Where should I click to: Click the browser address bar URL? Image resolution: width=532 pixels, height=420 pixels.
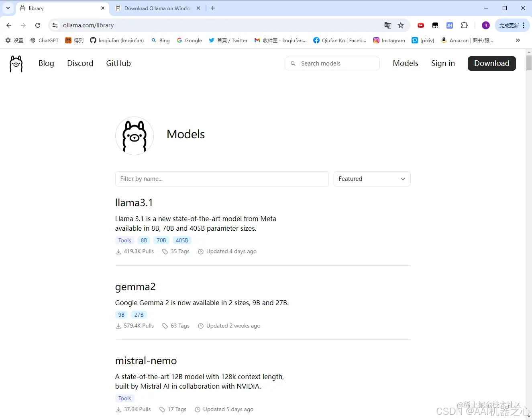click(x=88, y=25)
